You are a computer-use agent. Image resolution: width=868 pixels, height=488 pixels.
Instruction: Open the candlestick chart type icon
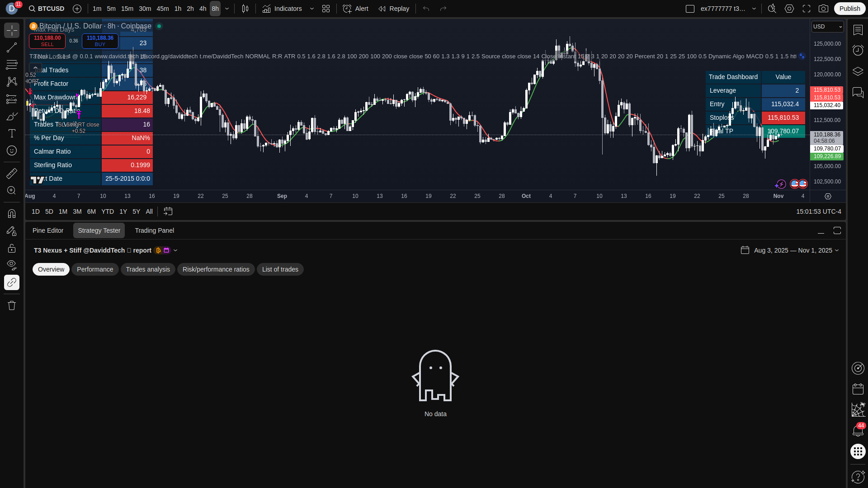pos(245,9)
